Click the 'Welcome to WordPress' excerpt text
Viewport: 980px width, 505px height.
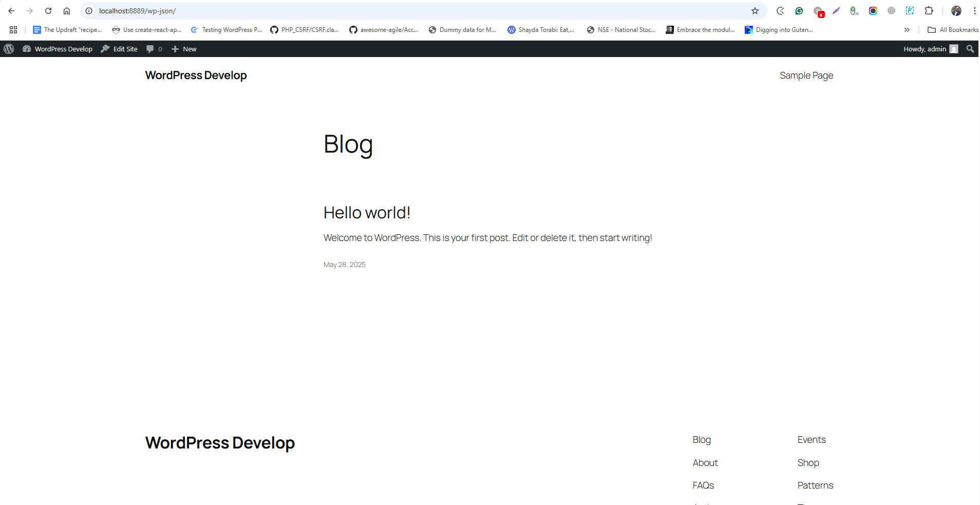487,238
